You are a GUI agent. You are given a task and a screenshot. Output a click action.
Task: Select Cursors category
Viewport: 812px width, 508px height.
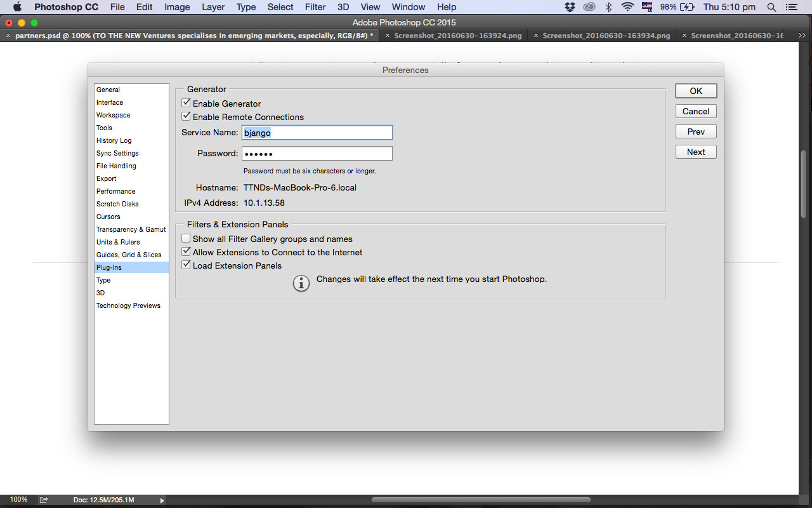click(131, 217)
